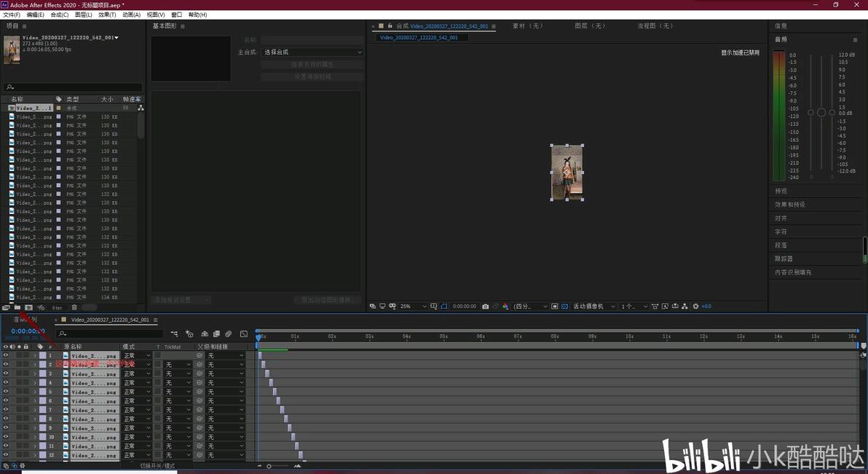Click the current time 0:00:00:00 in timeline
868x474 pixels.
click(28, 331)
